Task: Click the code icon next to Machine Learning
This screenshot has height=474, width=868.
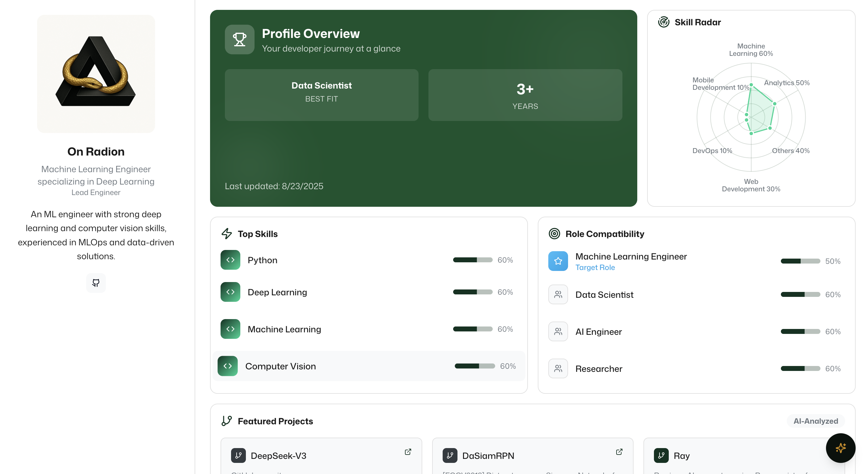Action: pos(230,329)
